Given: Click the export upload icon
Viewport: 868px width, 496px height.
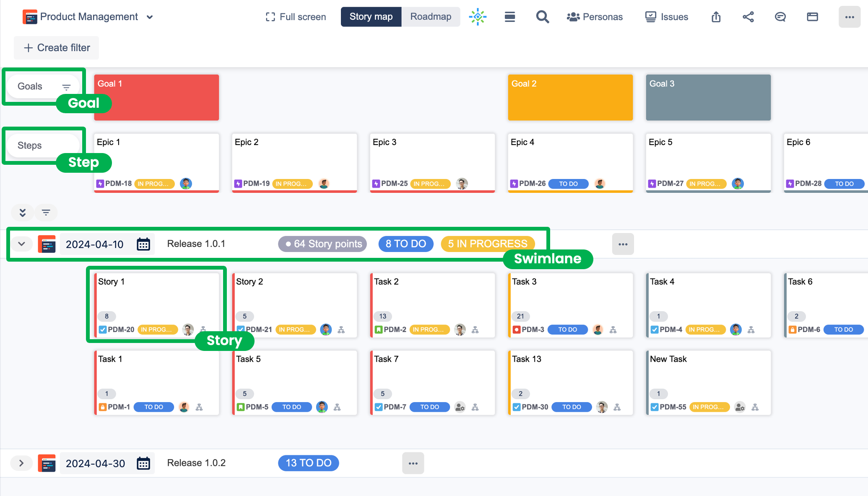Looking at the screenshot, I should [x=716, y=17].
